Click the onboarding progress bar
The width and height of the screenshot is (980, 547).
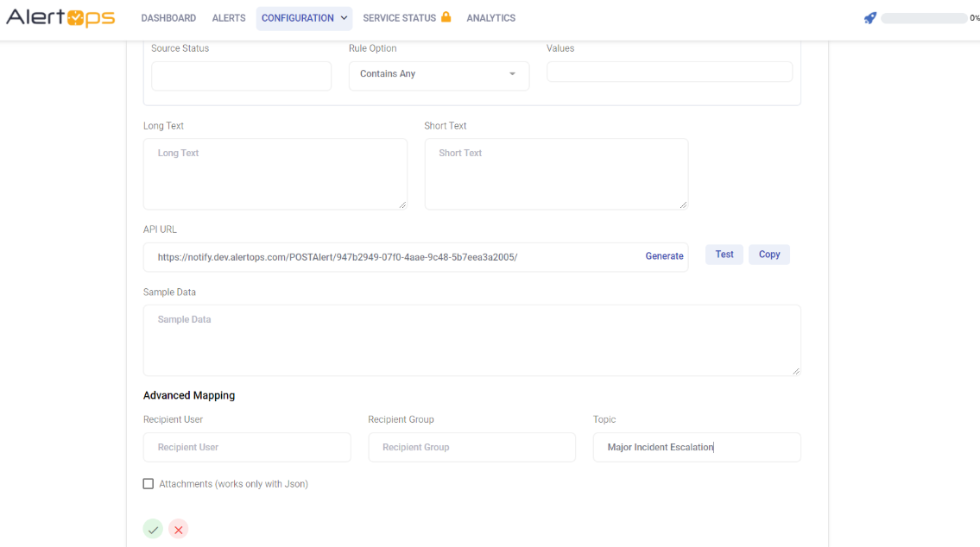point(923,18)
